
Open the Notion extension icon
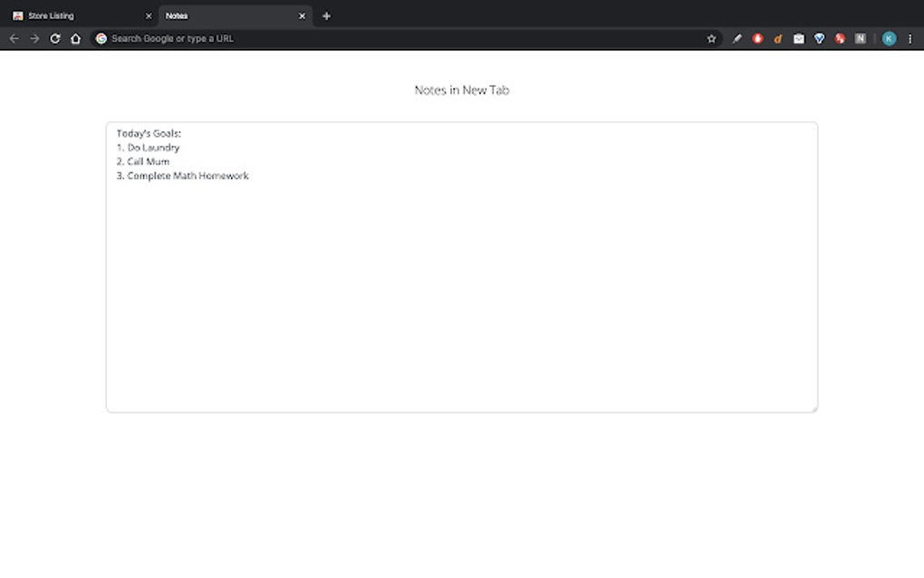860,38
